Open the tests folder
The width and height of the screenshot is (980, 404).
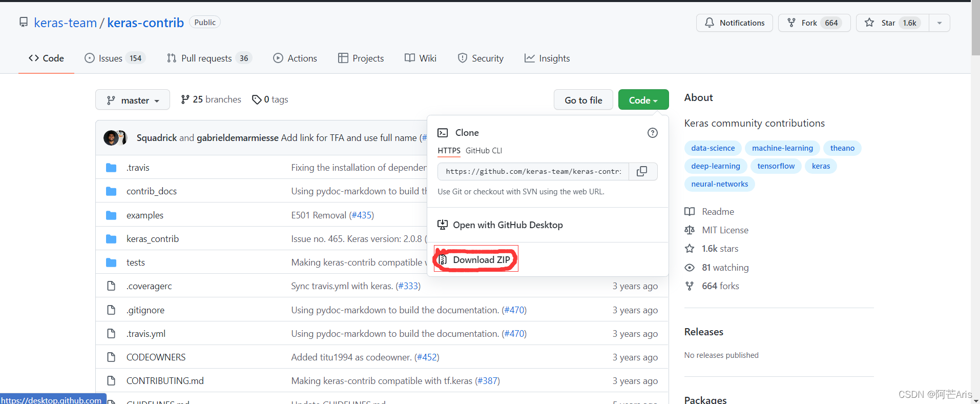136,262
